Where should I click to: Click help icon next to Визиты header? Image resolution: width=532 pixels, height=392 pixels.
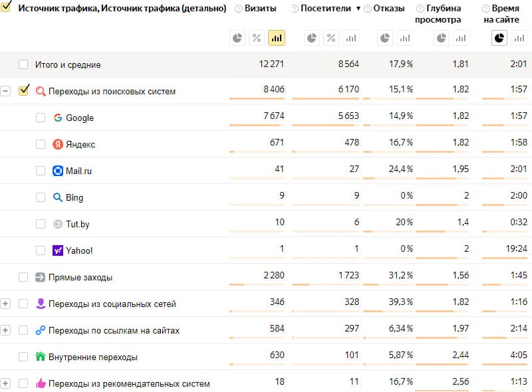coord(239,9)
